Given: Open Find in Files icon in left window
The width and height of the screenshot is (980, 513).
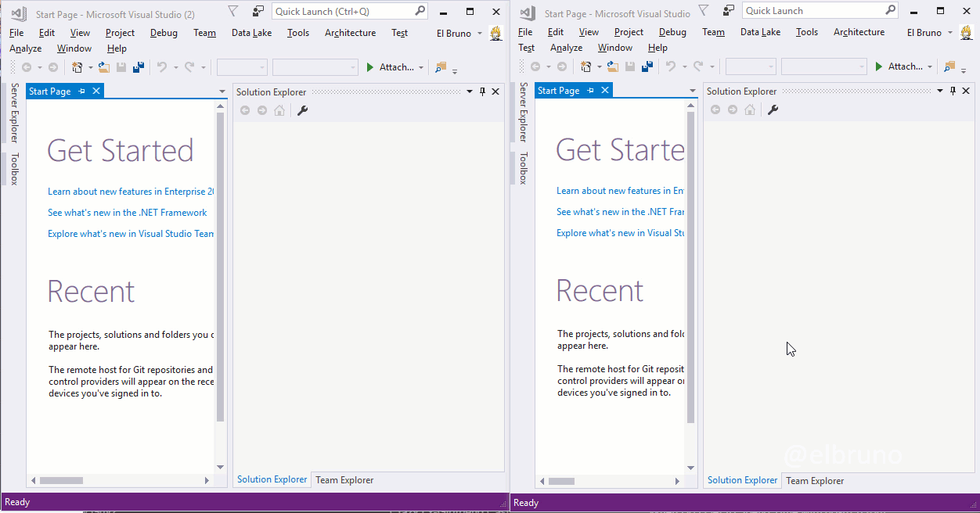Looking at the screenshot, I should pyautogui.click(x=441, y=67).
